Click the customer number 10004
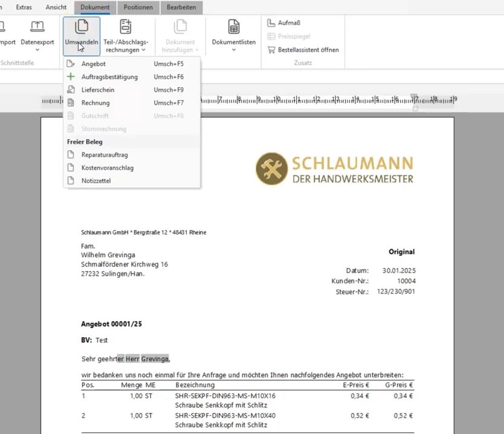 click(x=406, y=281)
